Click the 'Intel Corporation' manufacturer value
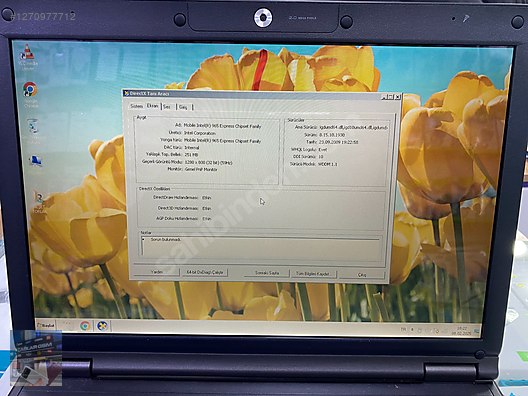Screen dimensions: 528x396 tap(200, 133)
